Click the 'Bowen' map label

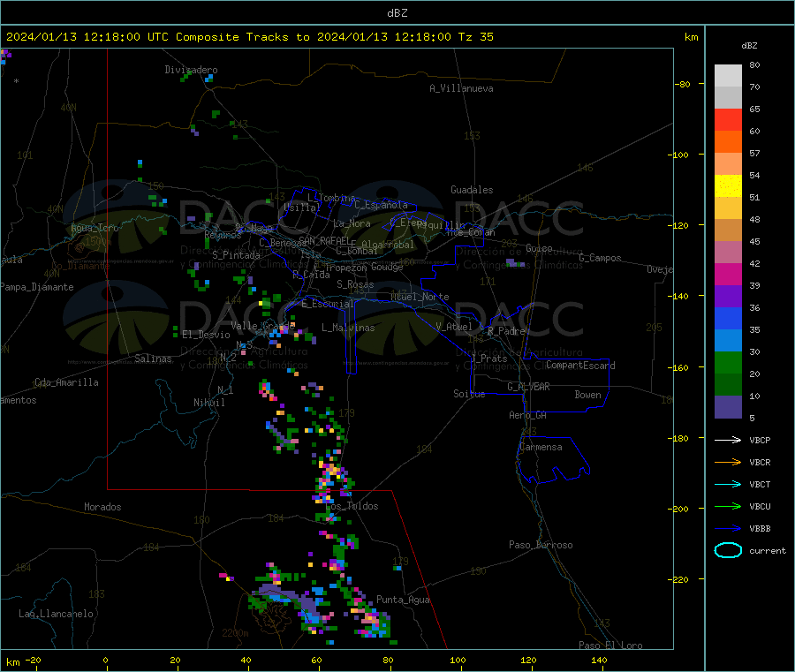coord(587,395)
